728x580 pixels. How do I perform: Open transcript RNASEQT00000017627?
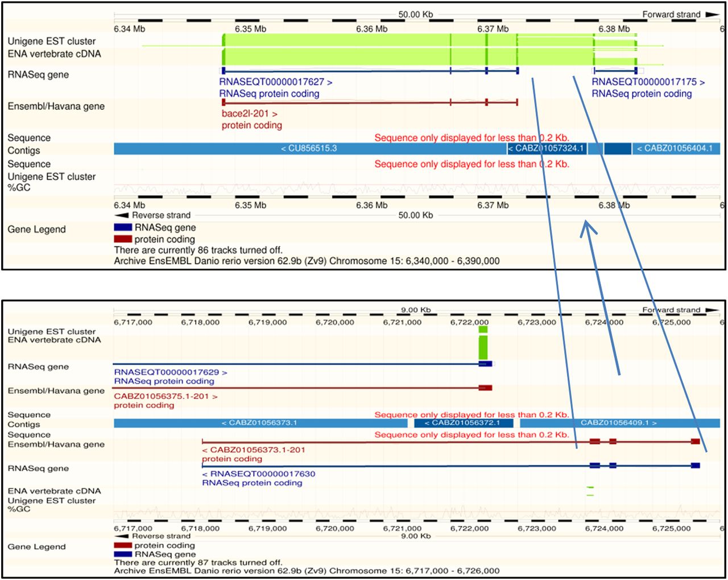coord(275,82)
